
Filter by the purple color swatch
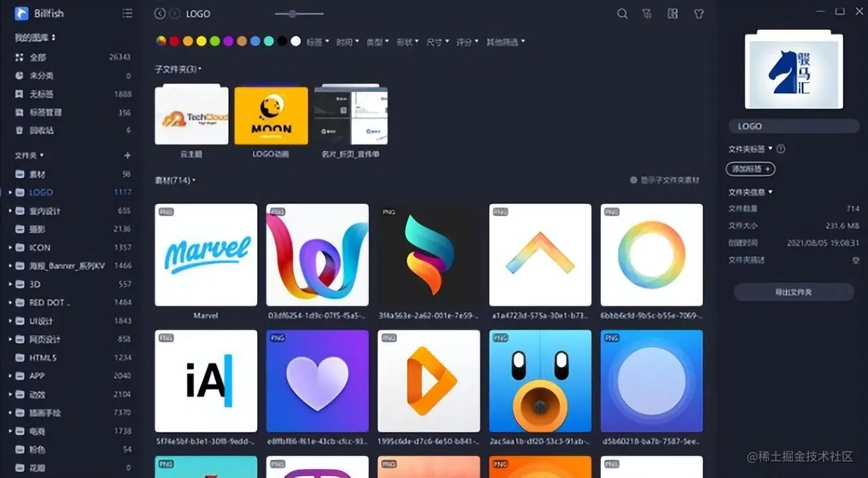pos(229,41)
